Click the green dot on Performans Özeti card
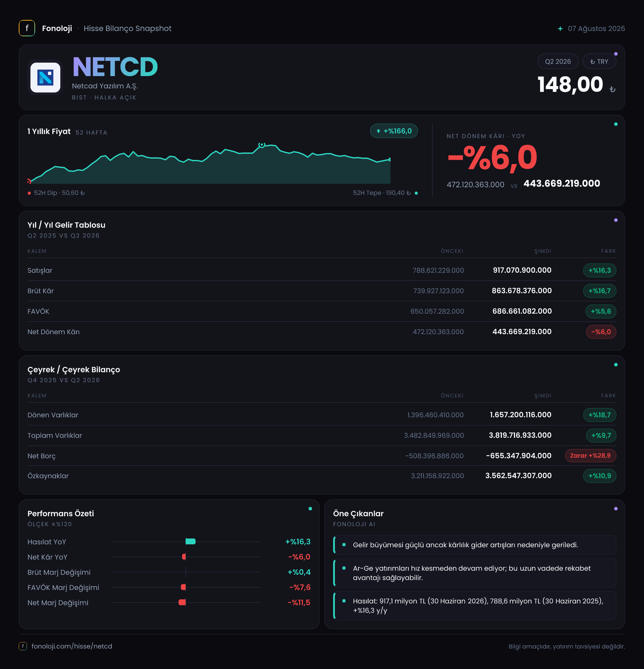This screenshot has width=644, height=669. point(310,509)
